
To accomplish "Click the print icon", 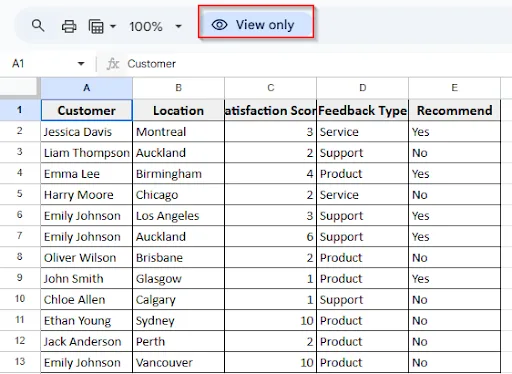I will click(69, 26).
